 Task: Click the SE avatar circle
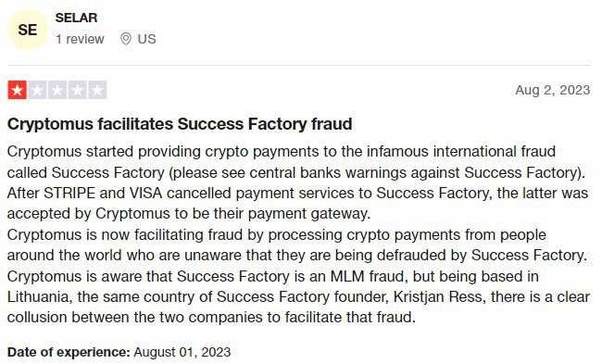(x=28, y=30)
